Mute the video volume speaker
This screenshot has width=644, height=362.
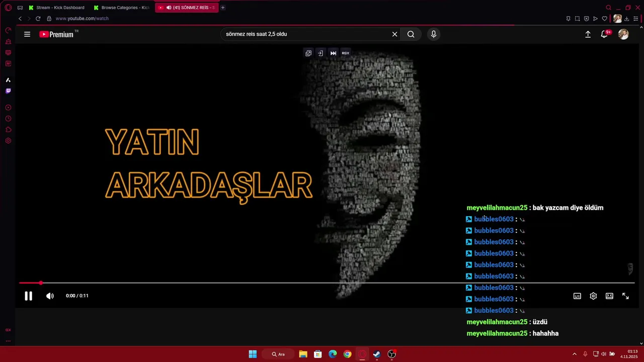coord(50,296)
